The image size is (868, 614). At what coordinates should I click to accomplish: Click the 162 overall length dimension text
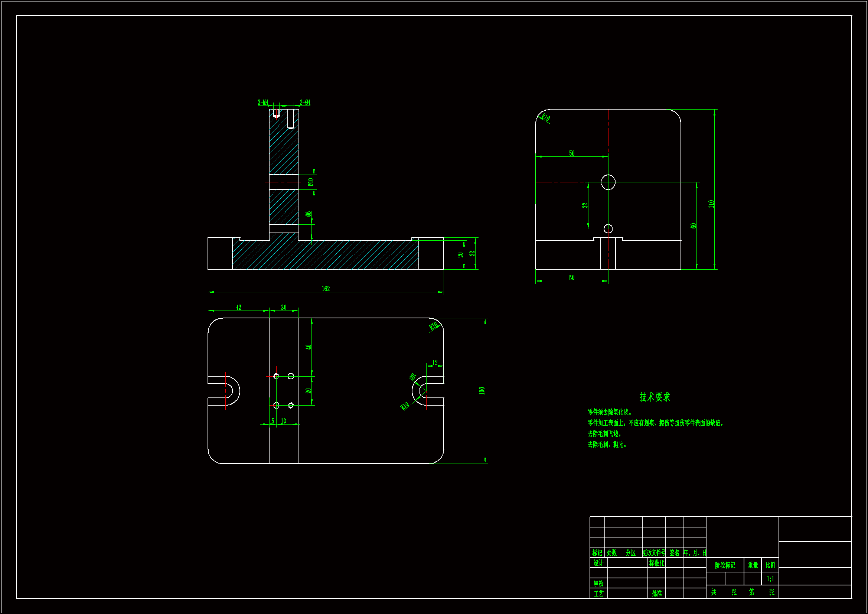326,289
